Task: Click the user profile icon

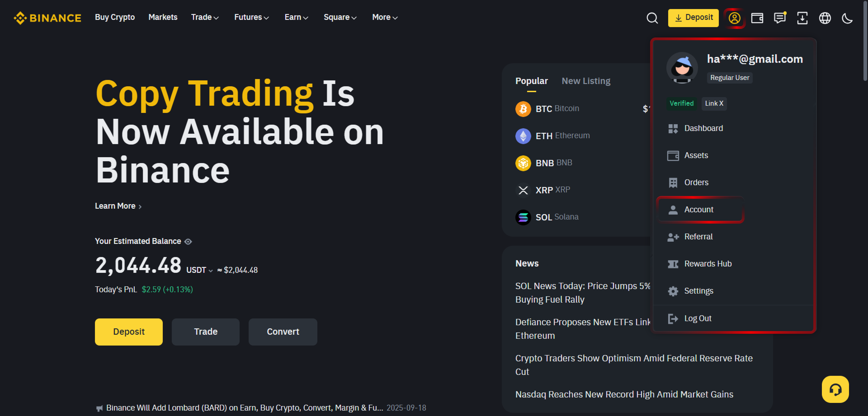Action: tap(734, 18)
